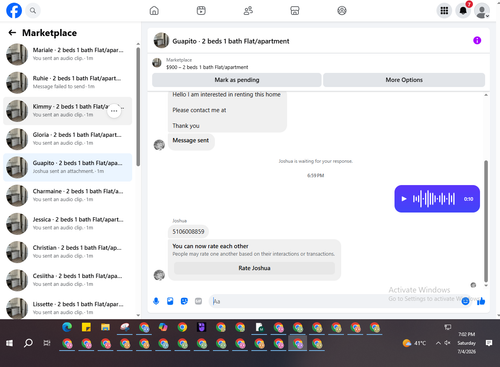The width and height of the screenshot is (500, 367).
Task: Click the Message sent bubble
Action: (x=191, y=141)
